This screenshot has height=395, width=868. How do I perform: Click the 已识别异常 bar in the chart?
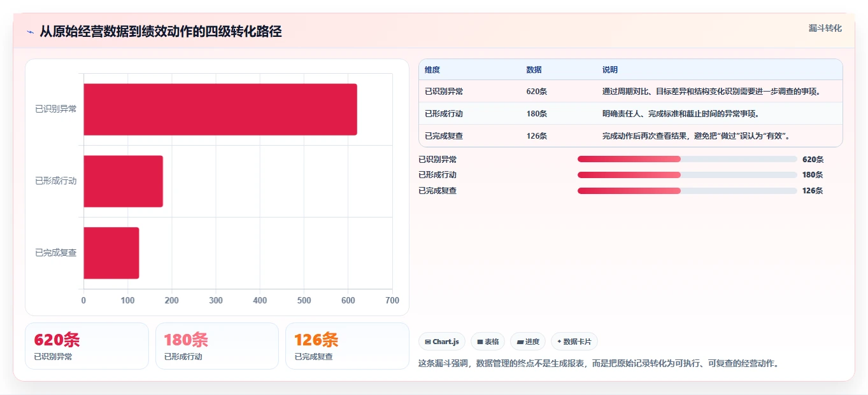(220, 109)
